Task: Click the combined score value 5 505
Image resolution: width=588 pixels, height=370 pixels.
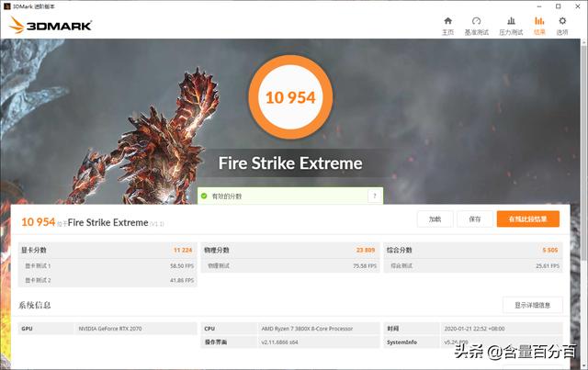Action: 550,250
